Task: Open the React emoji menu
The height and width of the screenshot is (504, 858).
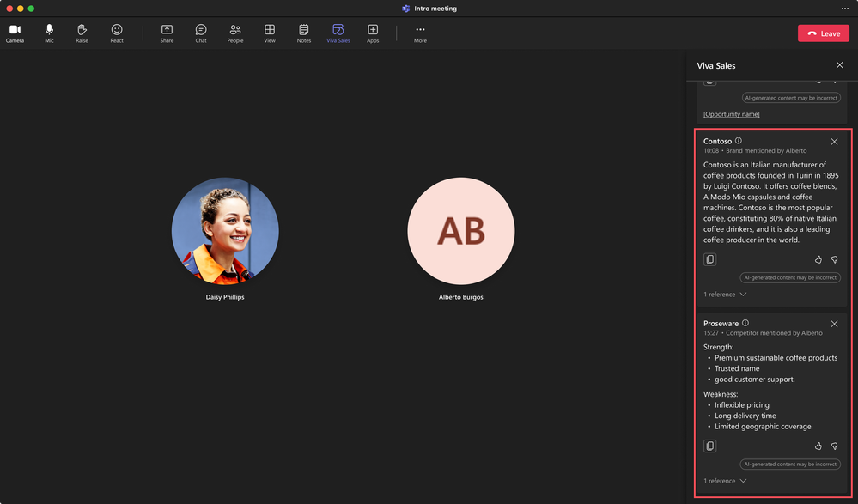Action: pos(117,33)
